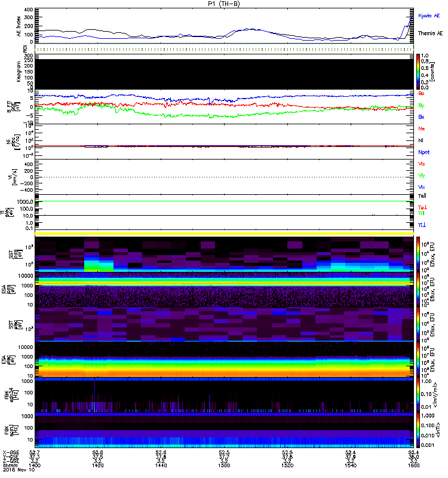Image resolution: width=448 pixels, height=478 pixels.
Task: Click the "1520" time axis label
Action: (x=287, y=465)
